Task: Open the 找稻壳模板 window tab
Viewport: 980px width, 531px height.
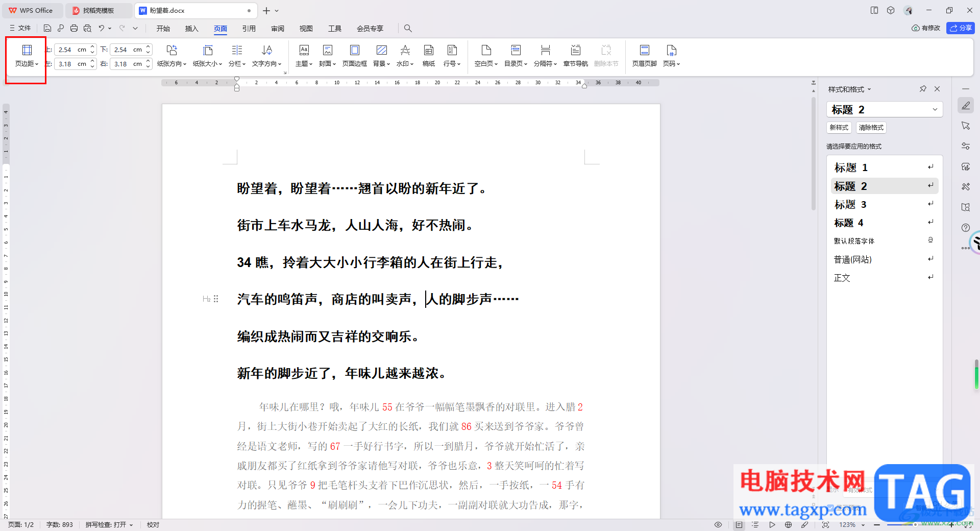Action: click(x=98, y=11)
